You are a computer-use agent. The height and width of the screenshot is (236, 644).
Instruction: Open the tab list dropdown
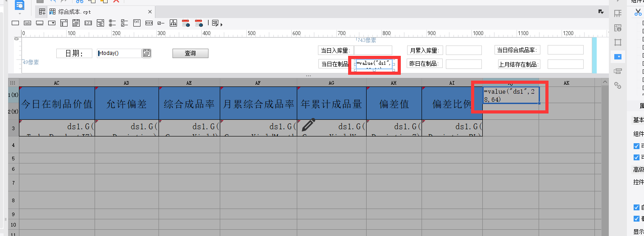(x=601, y=12)
